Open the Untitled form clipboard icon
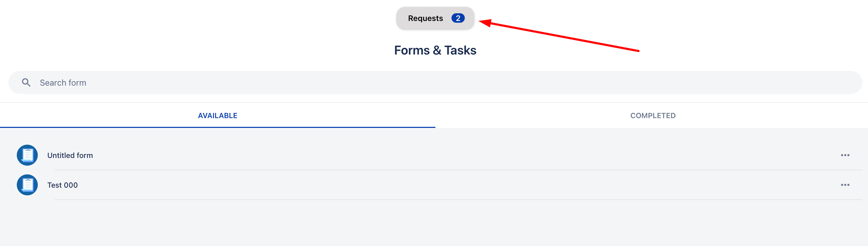The height and width of the screenshot is (246, 868). (27, 155)
